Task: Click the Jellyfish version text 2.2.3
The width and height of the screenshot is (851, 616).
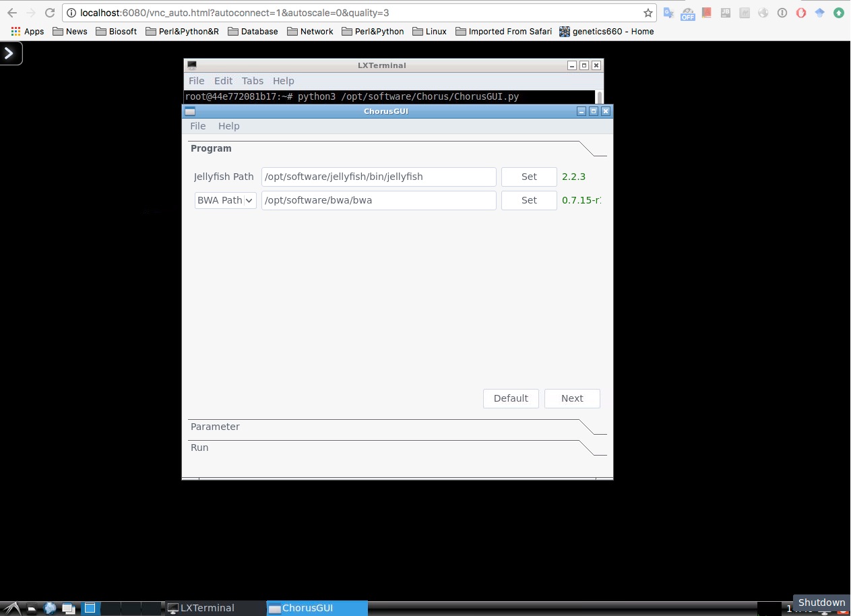Action: coord(573,177)
